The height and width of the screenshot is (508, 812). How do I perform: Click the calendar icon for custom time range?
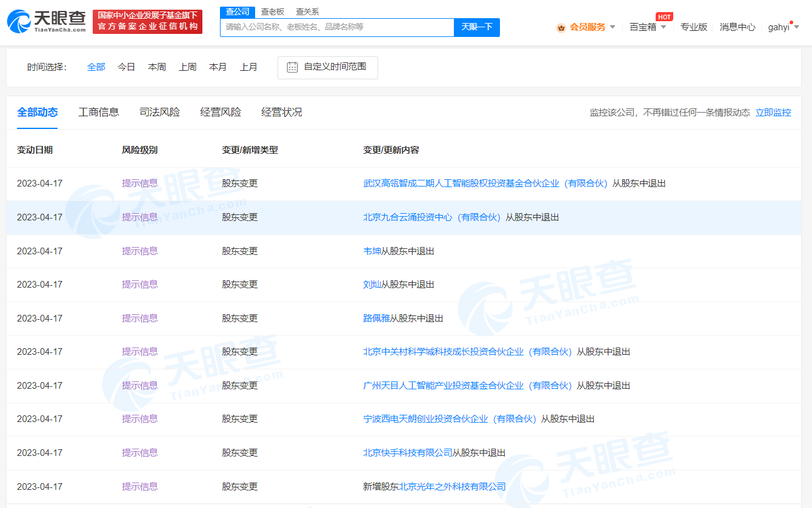[292, 67]
